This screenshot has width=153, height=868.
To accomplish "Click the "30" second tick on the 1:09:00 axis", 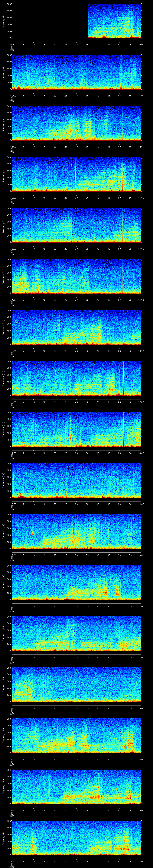I will [x=76, y=44].
